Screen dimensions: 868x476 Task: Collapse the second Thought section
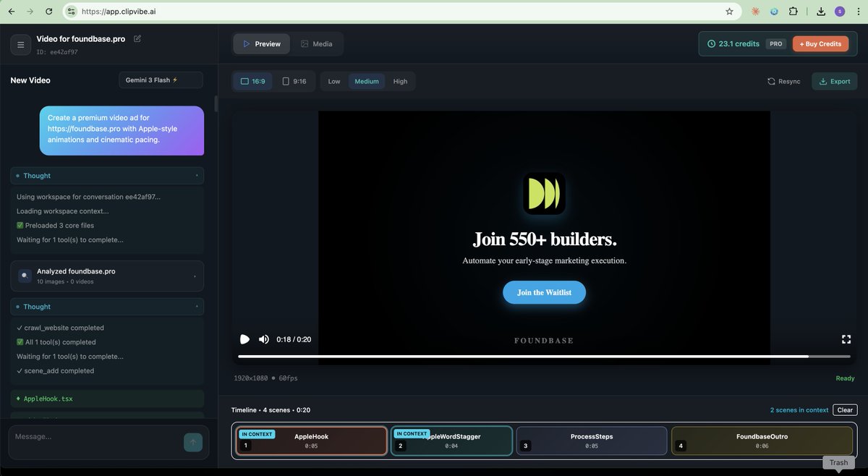point(107,307)
